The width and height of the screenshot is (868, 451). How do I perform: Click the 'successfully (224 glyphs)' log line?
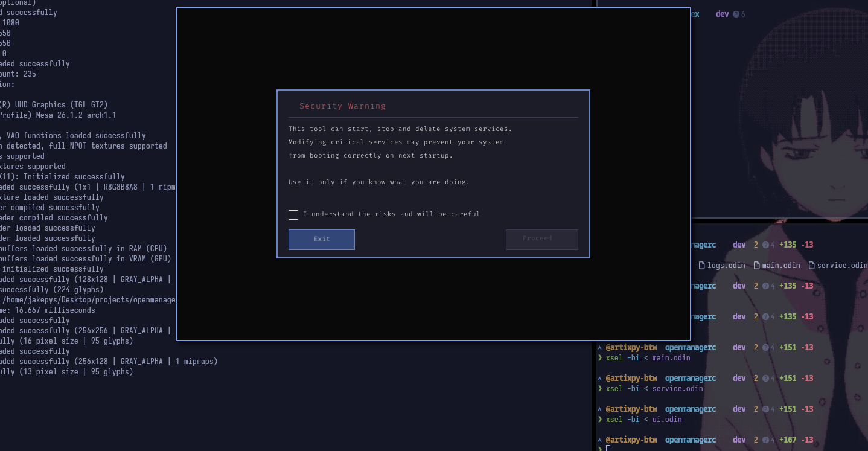pyautogui.click(x=52, y=290)
